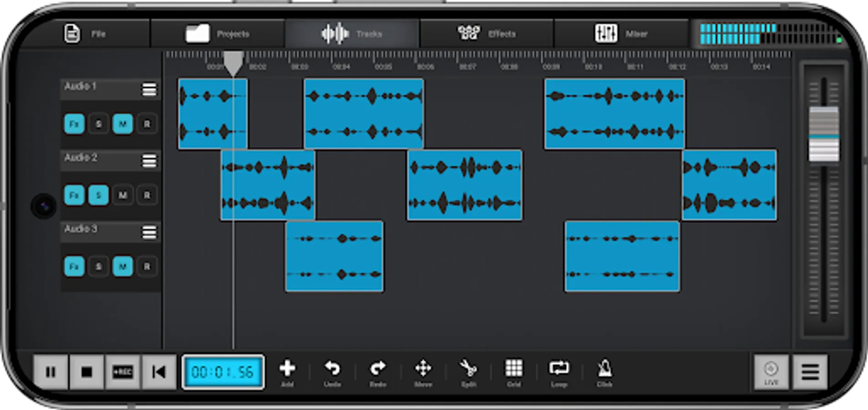Tap the time counter display
This screenshot has height=410, width=868.
pyautogui.click(x=222, y=372)
